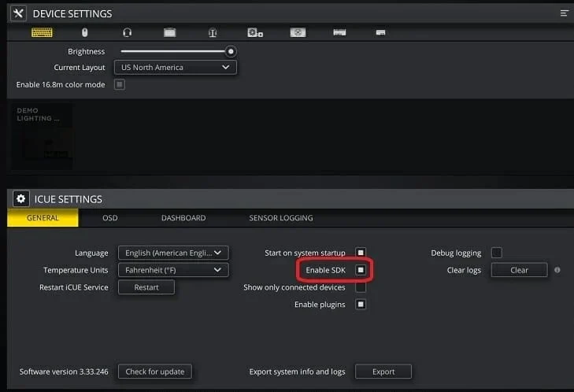Toggle the Enable plugins checkbox

pos(361,304)
